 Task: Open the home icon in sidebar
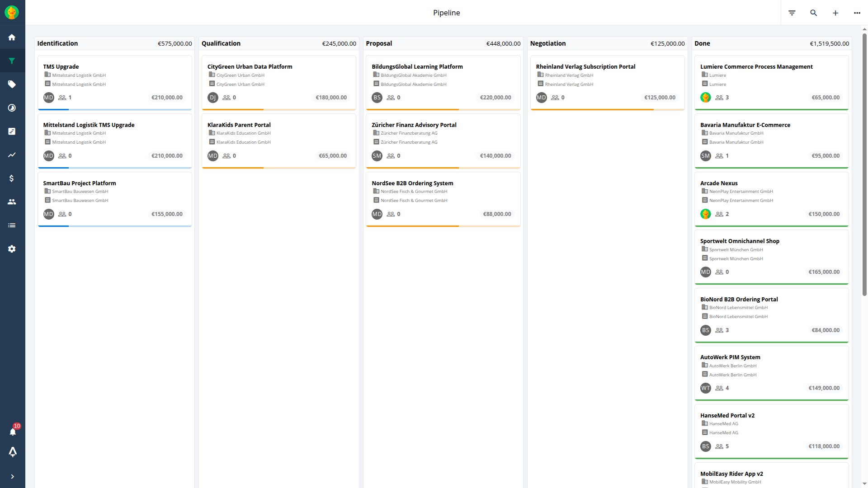click(12, 38)
